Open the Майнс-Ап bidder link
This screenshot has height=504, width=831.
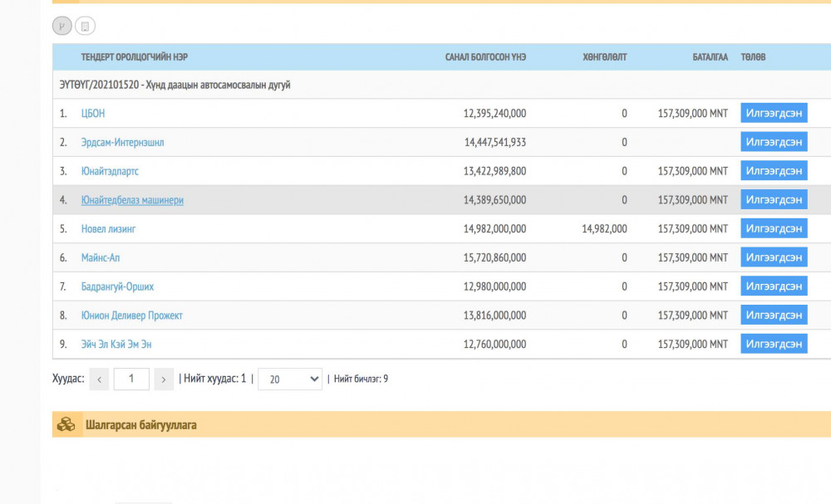click(x=101, y=258)
